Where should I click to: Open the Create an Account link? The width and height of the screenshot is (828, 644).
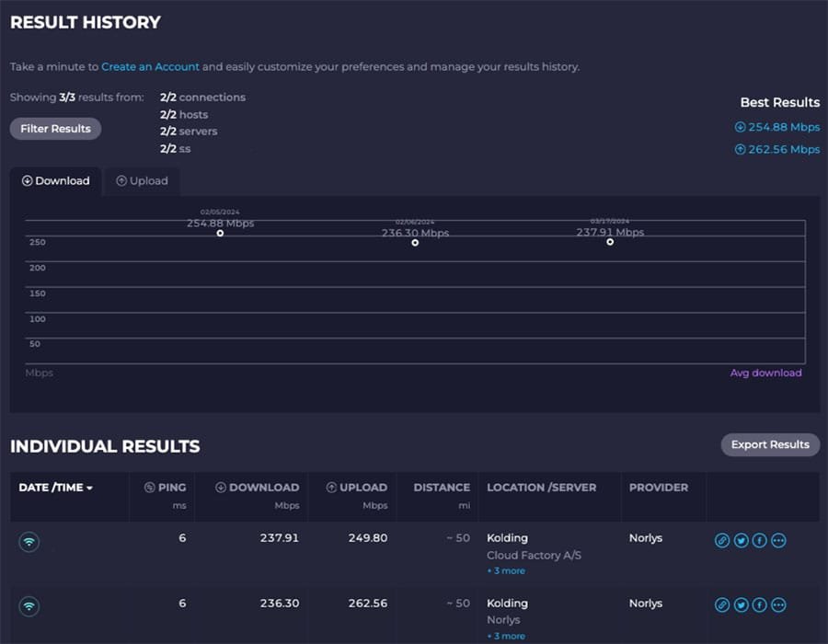click(150, 66)
